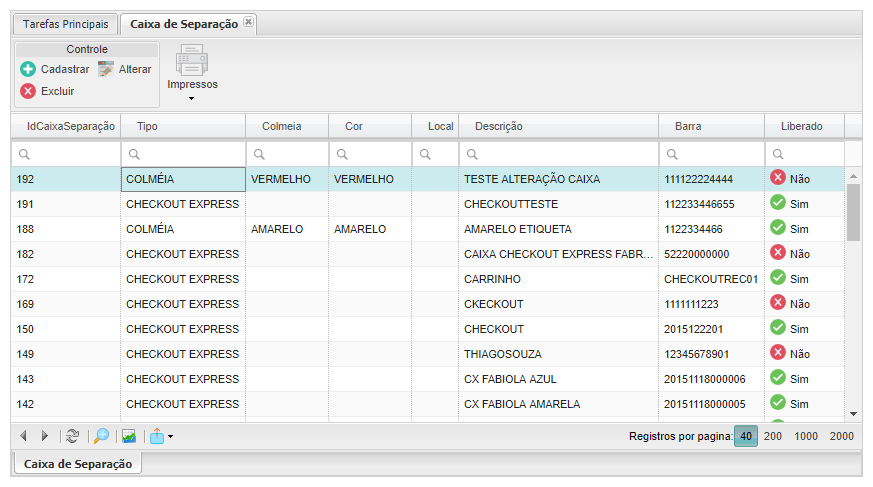
Task: Click green Sim icon in row 142
Action: (x=778, y=403)
